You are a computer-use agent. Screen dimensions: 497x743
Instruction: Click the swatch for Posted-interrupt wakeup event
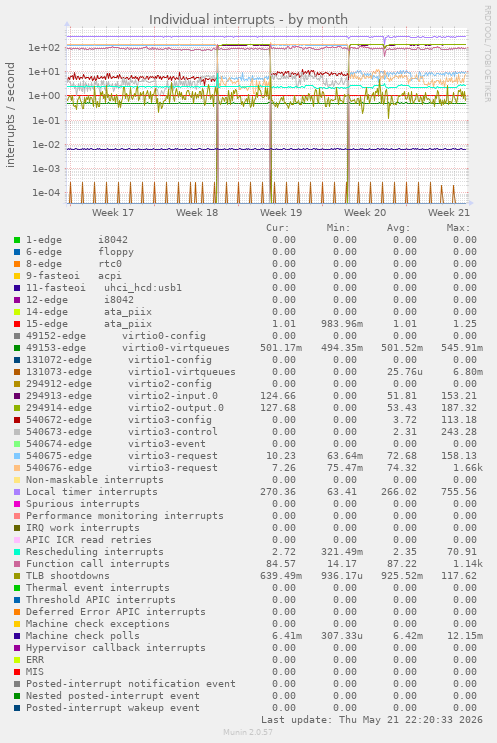pos(17,708)
